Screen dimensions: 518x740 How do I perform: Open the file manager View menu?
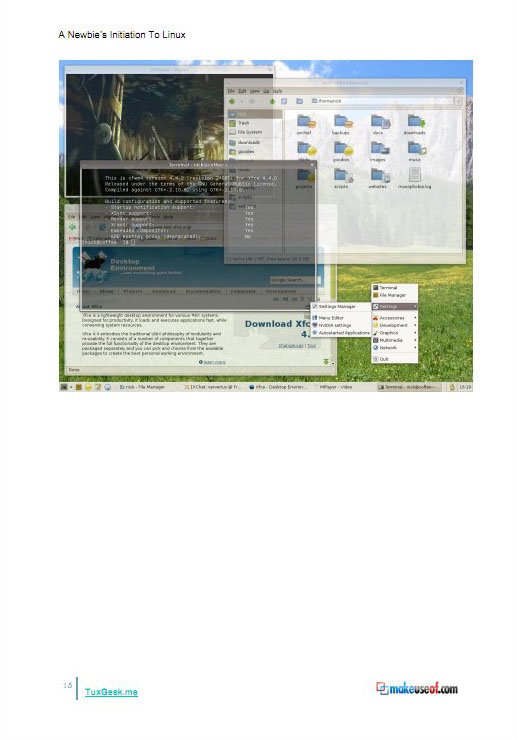[x=255, y=91]
